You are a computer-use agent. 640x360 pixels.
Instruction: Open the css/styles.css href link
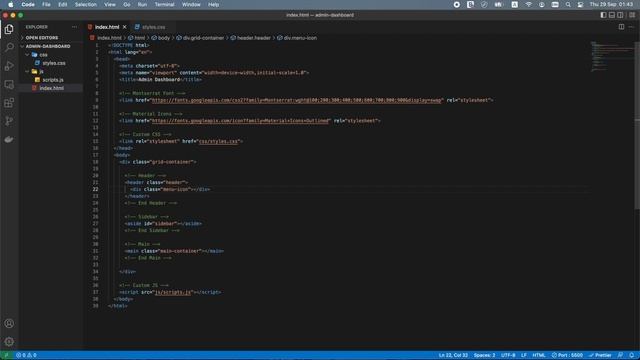click(218, 141)
